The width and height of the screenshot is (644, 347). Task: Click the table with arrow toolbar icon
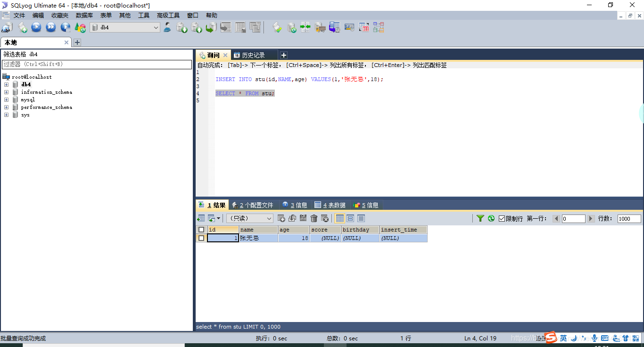click(x=226, y=27)
